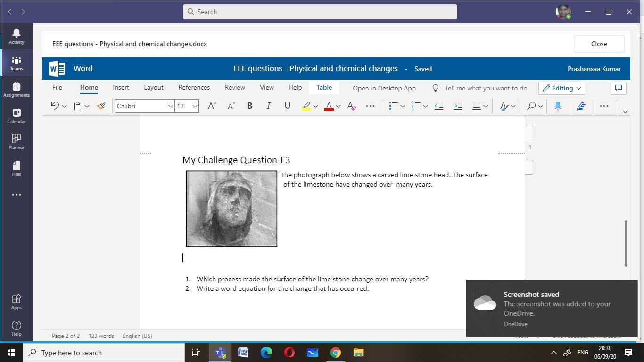644x362 pixels.
Task: Clear formatting with the eraser icon
Action: coord(352,106)
